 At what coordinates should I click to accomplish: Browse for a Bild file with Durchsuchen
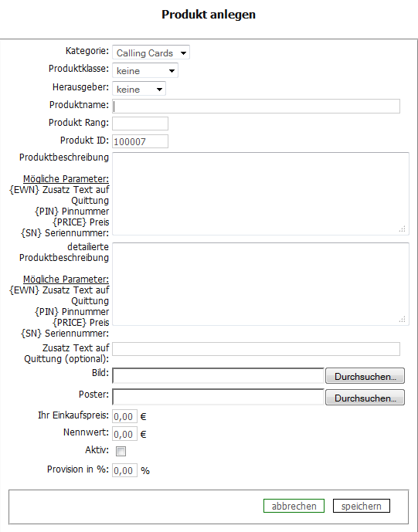click(x=365, y=376)
